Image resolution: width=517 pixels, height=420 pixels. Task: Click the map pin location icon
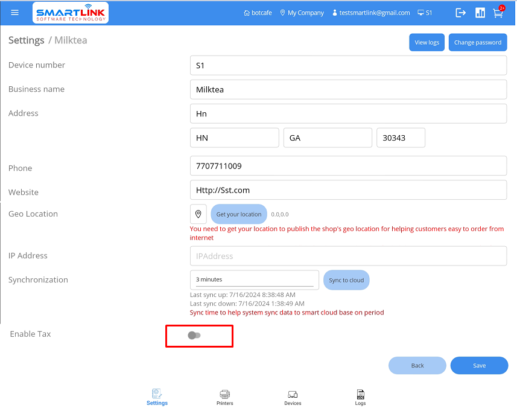click(198, 214)
